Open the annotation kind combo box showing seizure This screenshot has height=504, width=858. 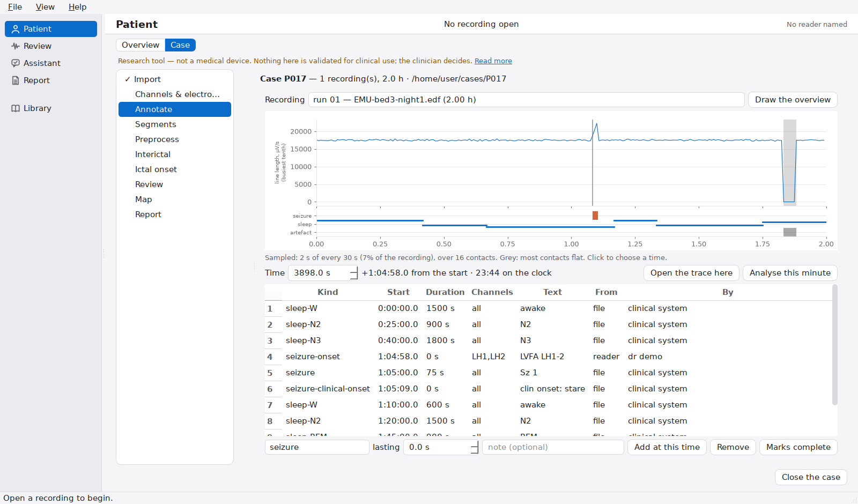tap(317, 447)
